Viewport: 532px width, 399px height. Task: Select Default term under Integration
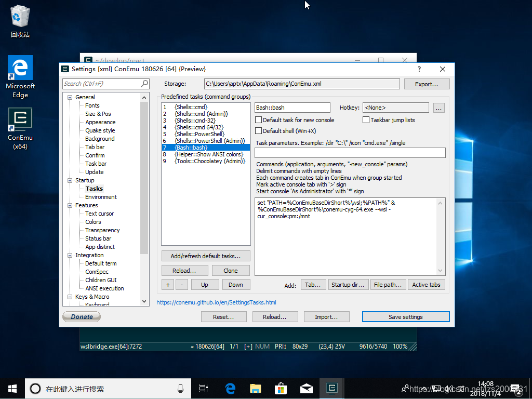[x=101, y=263]
